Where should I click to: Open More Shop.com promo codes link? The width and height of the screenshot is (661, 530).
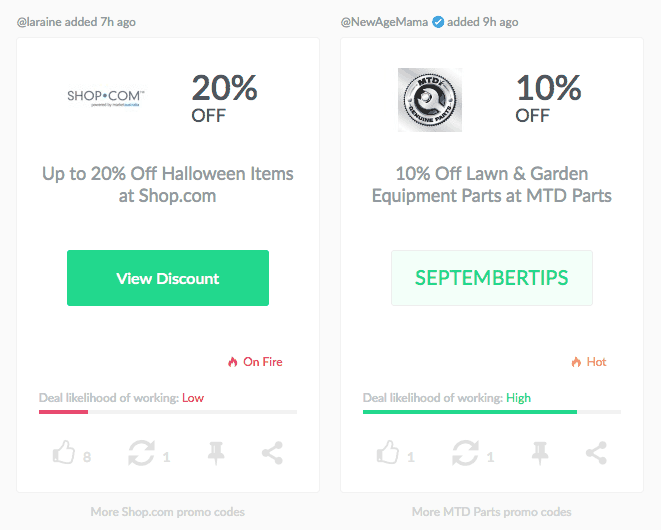coord(167,512)
